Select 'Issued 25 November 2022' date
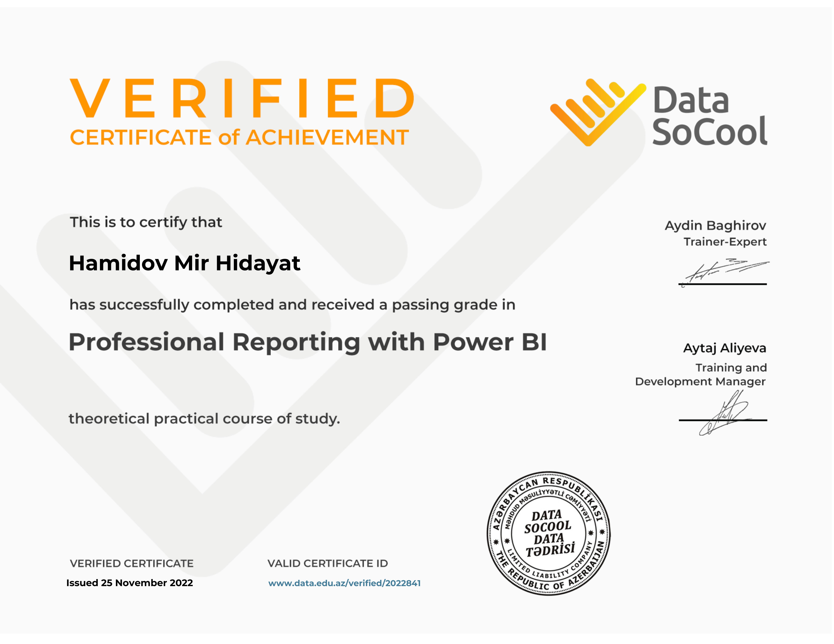The height and width of the screenshot is (644, 834). click(x=129, y=583)
